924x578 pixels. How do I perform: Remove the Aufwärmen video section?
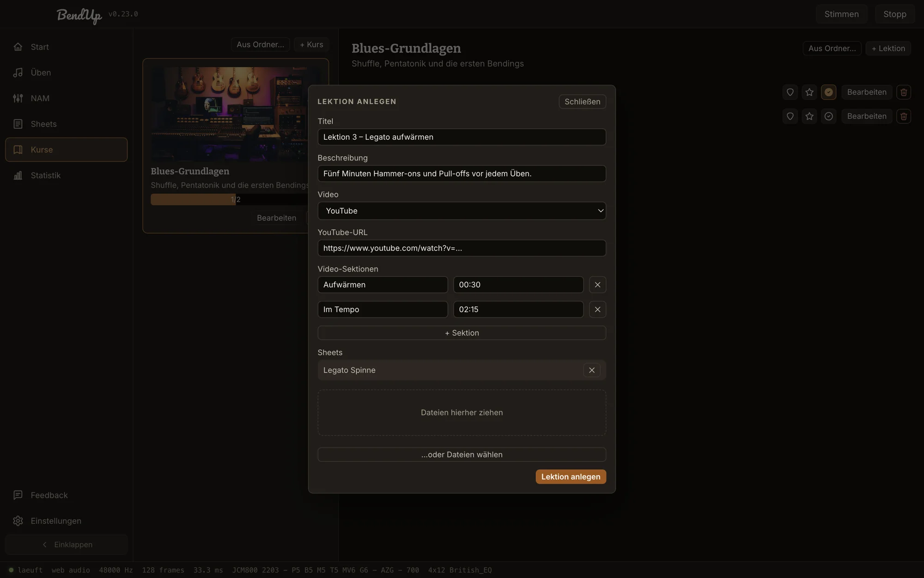[597, 285]
